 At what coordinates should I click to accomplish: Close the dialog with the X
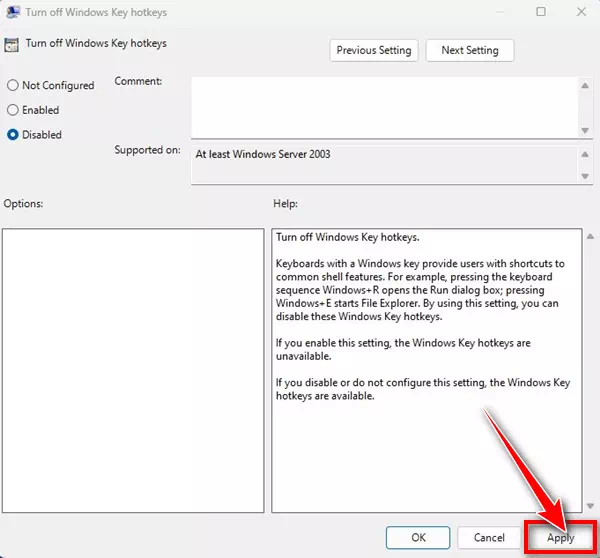[581, 12]
